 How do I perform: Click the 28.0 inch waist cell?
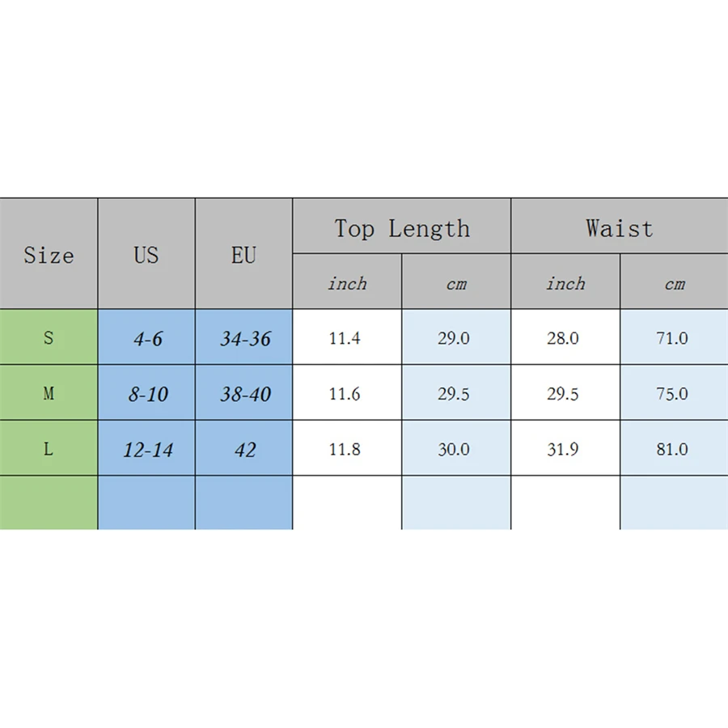click(563, 338)
